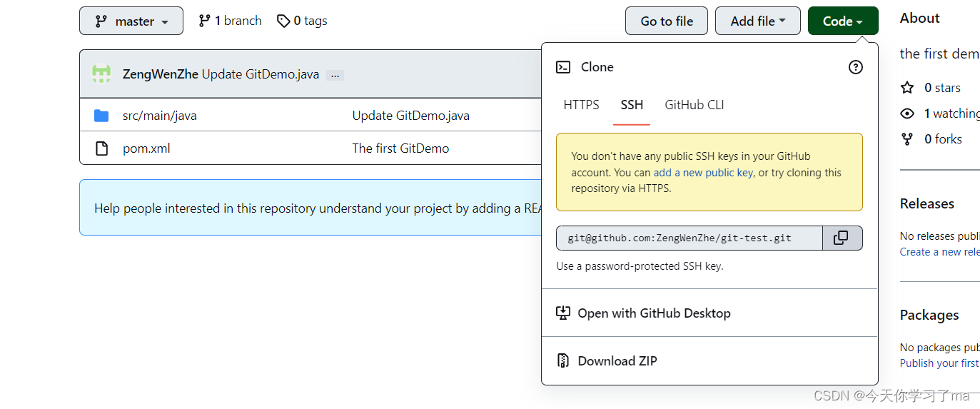Click the star icon in About sidebar
The width and height of the screenshot is (980, 409).
(907, 88)
